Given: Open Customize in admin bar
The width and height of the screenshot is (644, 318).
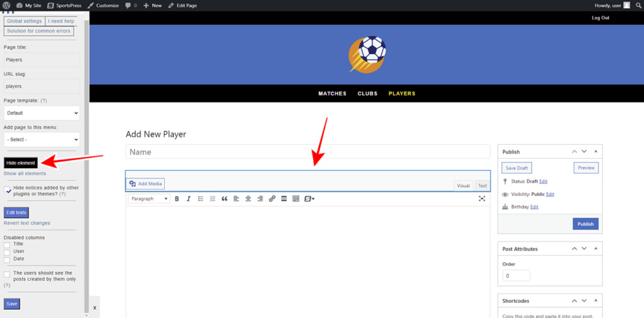Looking at the screenshot, I should tap(103, 5).
